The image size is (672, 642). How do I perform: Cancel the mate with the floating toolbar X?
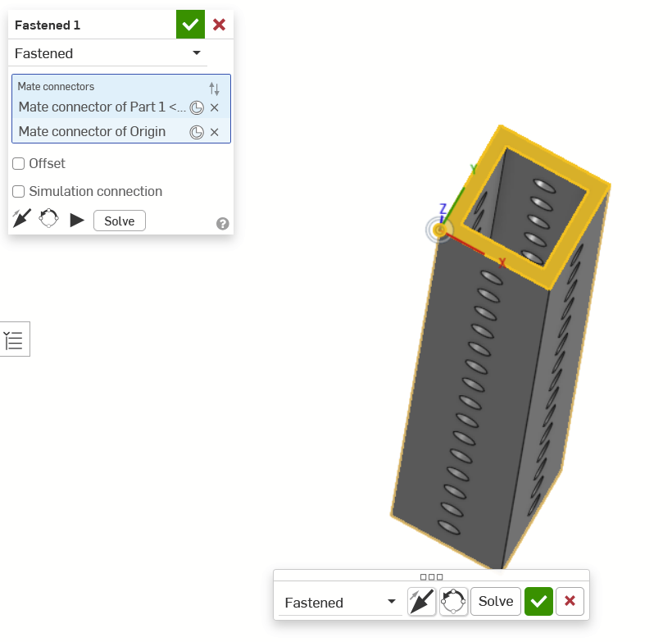[x=570, y=601]
